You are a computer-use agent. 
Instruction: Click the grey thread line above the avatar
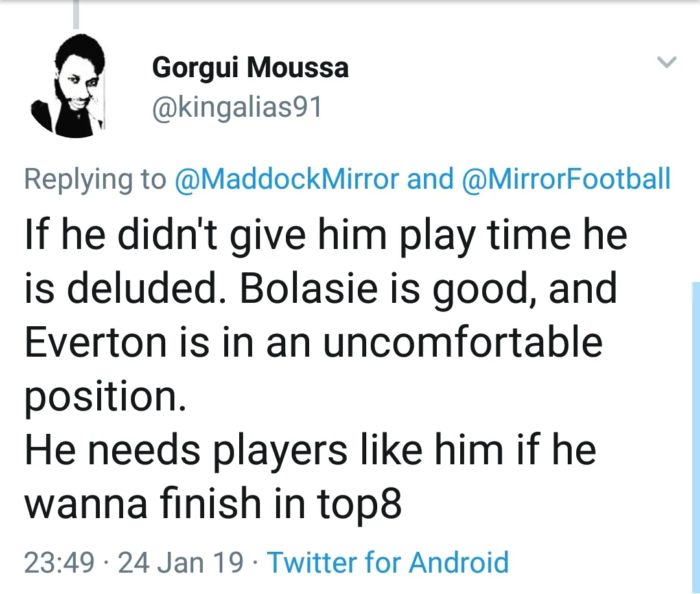pyautogui.click(x=76, y=14)
